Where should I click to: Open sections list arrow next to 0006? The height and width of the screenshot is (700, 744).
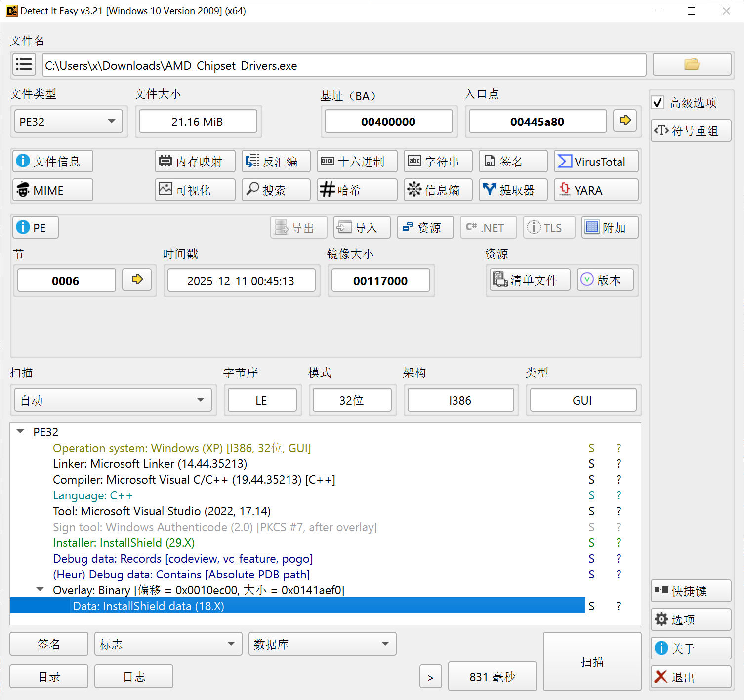(x=137, y=280)
